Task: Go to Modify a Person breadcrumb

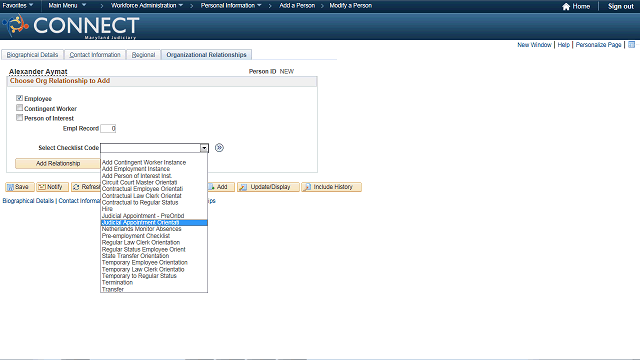Action: click(351, 5)
